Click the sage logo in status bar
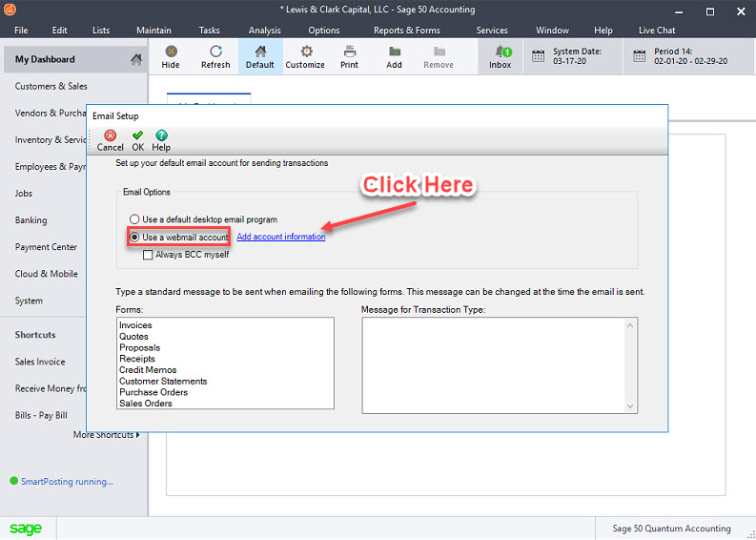Image resolution: width=756 pixels, height=540 pixels. pos(26,529)
